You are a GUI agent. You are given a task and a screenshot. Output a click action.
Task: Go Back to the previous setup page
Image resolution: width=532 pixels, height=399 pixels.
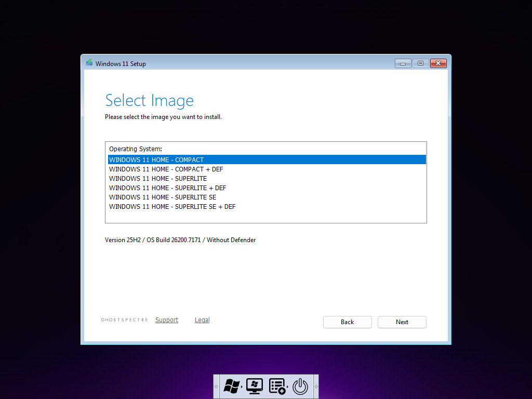(348, 322)
